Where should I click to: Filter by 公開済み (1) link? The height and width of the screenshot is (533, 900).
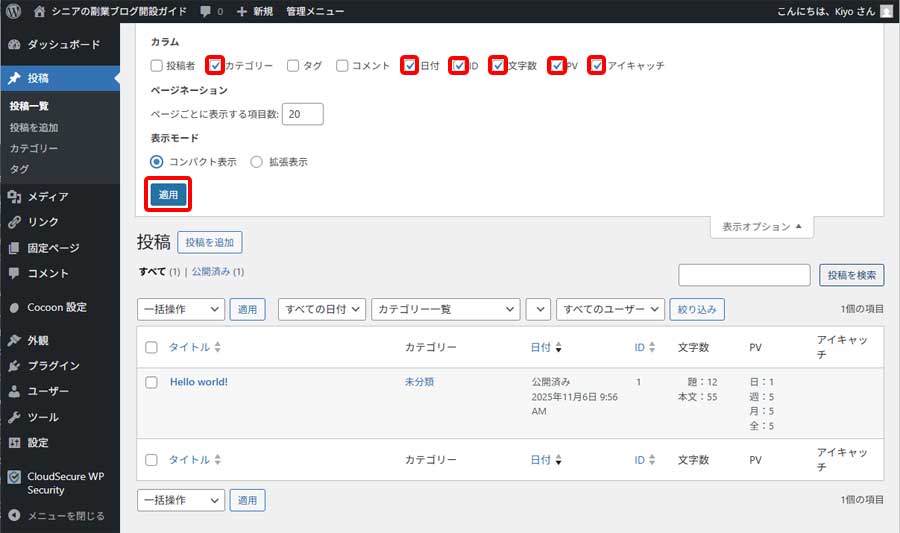coord(218,271)
